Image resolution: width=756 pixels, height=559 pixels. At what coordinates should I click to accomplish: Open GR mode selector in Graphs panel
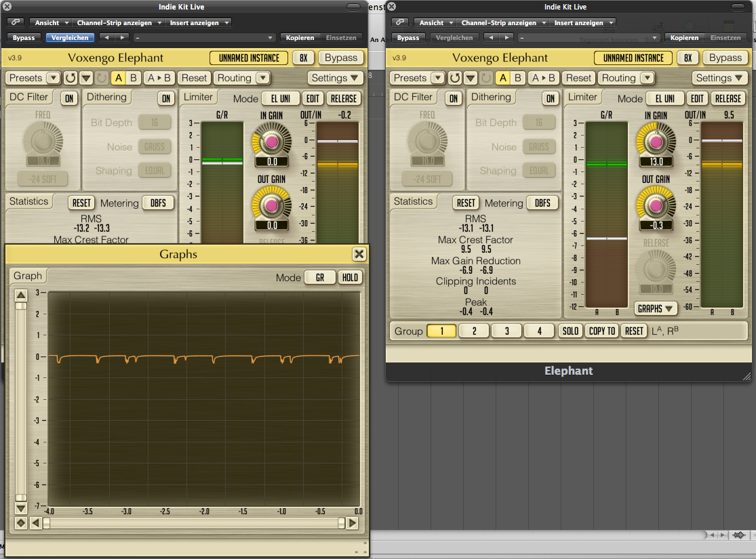(319, 278)
